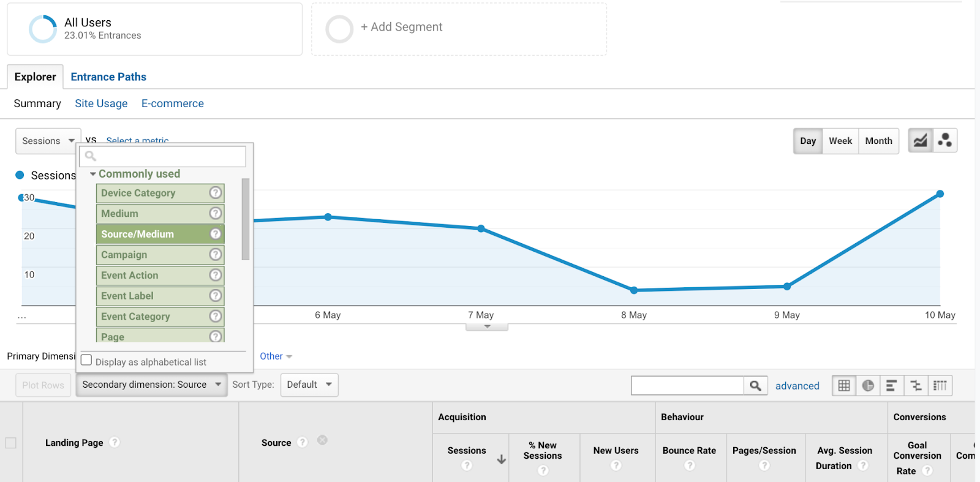980x482 pixels.
Task: Select the pivot table view icon
Action: tap(940, 385)
